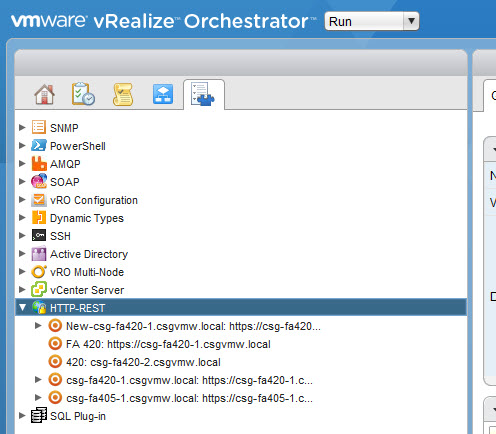Click the SOAP globe icon

[x=39, y=181]
